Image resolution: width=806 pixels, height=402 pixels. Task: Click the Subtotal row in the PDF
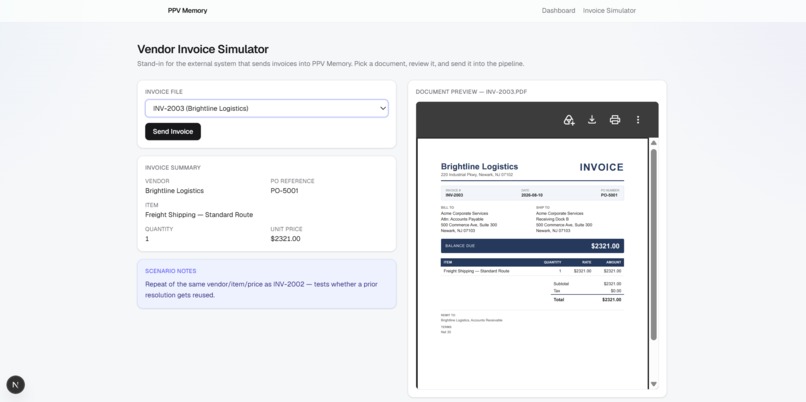(x=587, y=284)
